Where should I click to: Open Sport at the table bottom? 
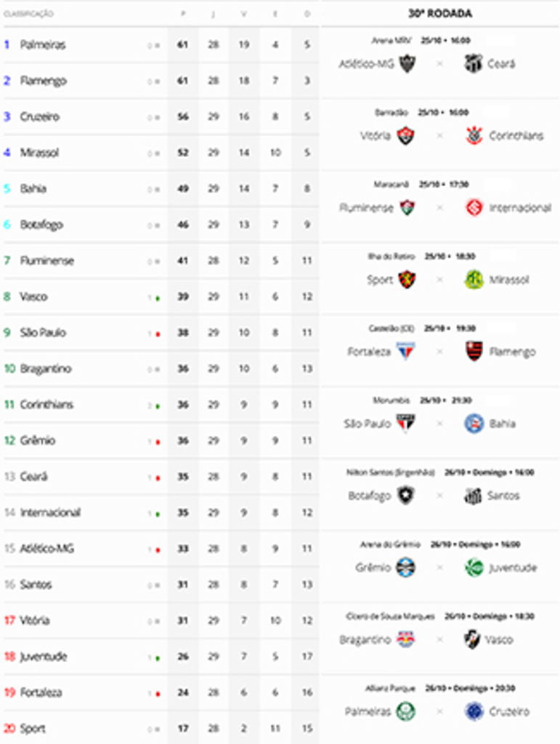click(33, 729)
